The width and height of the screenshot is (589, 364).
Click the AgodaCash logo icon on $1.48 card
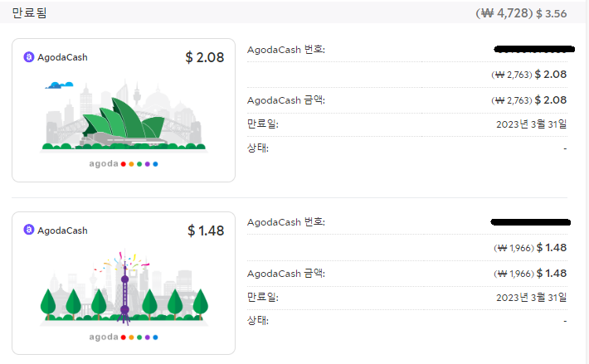tap(29, 230)
